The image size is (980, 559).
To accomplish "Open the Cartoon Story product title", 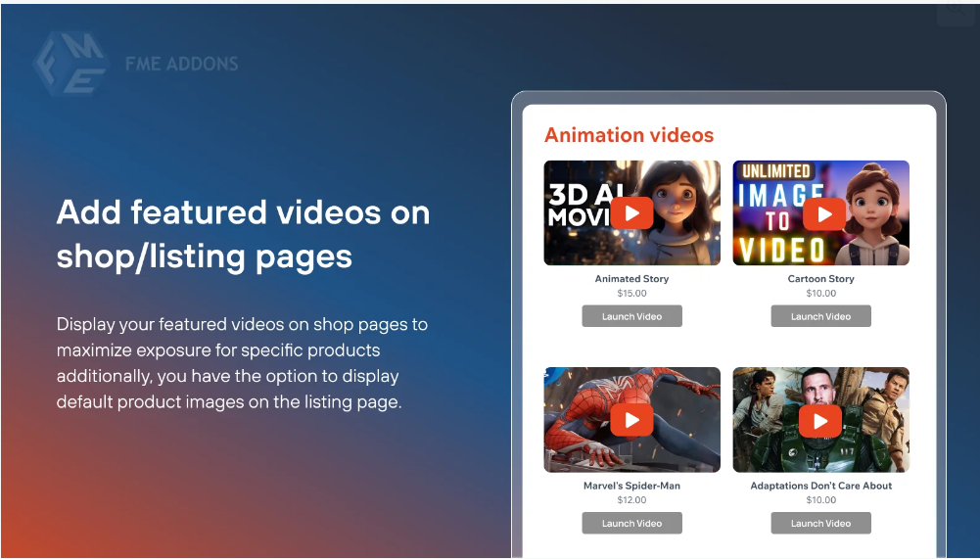I will (x=820, y=279).
